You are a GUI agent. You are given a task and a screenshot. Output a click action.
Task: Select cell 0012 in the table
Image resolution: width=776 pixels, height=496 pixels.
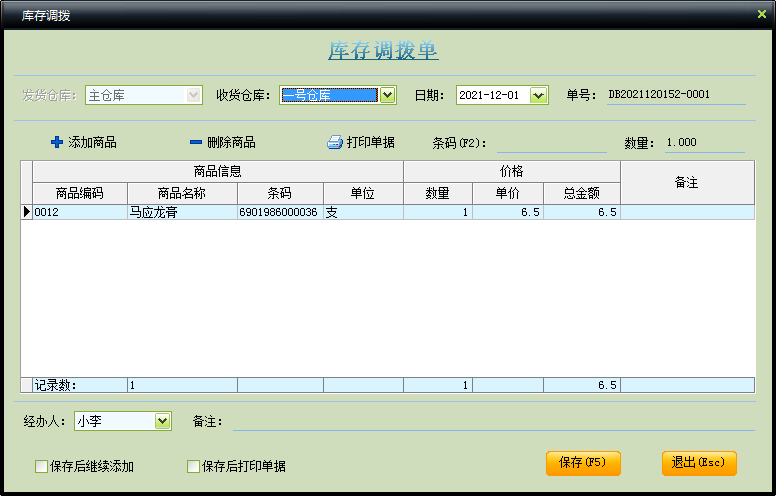click(x=80, y=212)
